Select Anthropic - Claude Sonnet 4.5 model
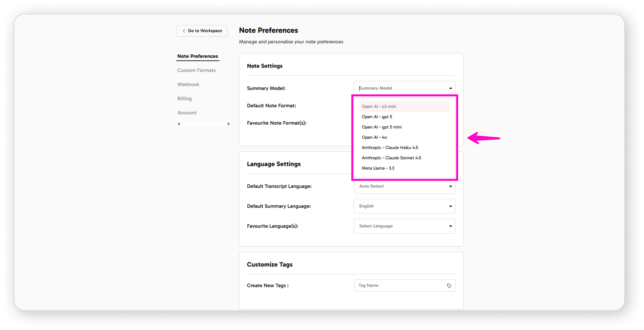 point(391,158)
